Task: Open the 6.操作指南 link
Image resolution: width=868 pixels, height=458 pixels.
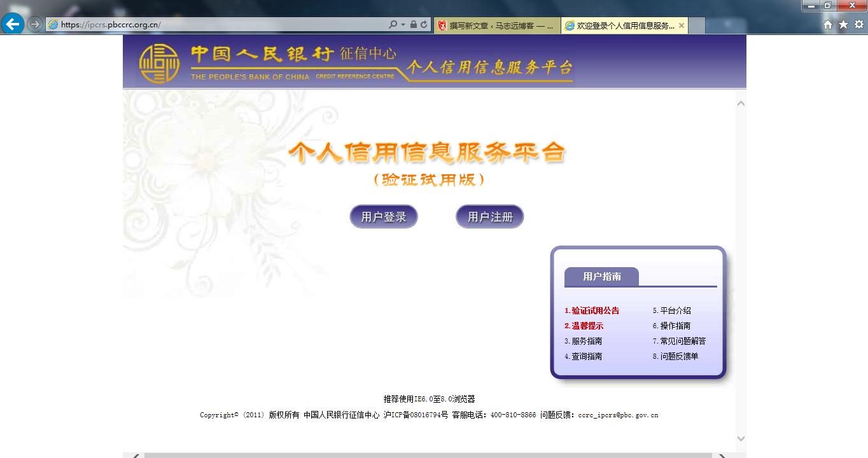Action: pyautogui.click(x=672, y=326)
